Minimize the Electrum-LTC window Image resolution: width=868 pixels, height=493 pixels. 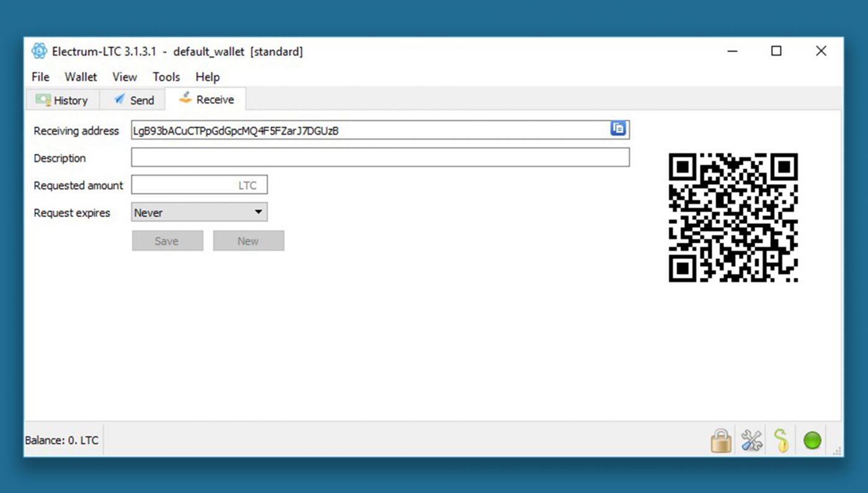[x=732, y=51]
